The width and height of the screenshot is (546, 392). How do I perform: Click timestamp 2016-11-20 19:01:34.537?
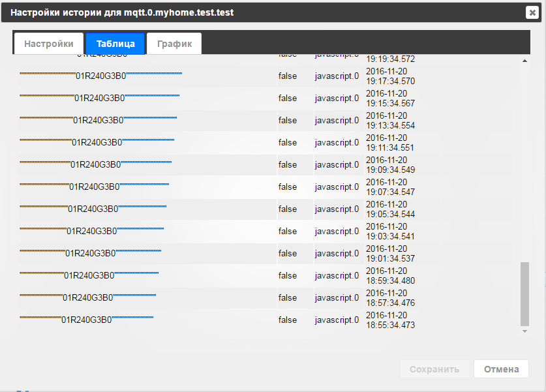[390, 254]
